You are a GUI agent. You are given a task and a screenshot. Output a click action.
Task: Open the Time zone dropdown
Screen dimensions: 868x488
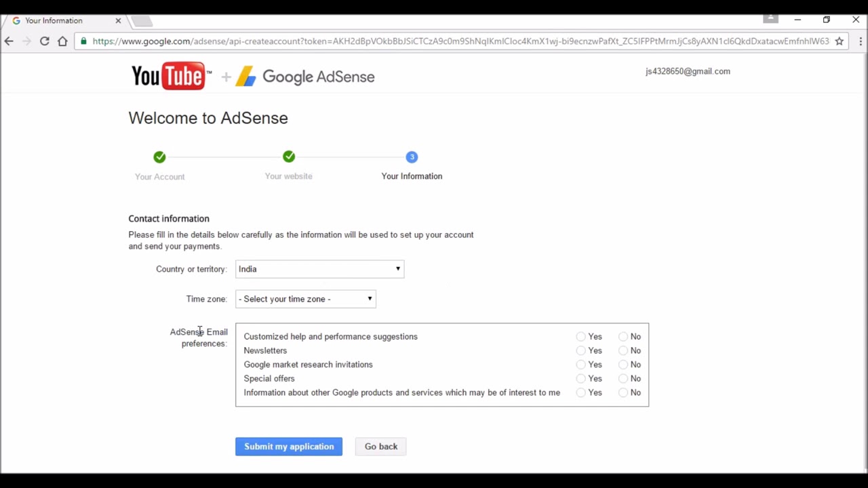305,299
